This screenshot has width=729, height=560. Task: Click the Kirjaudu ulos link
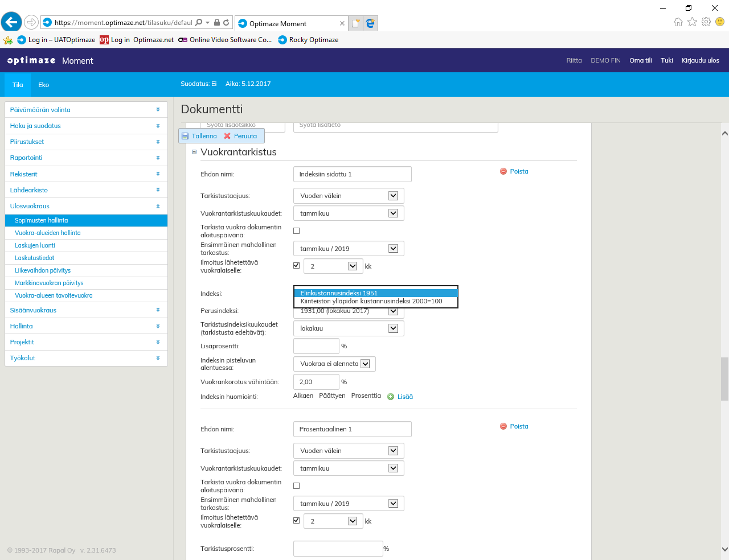(700, 60)
